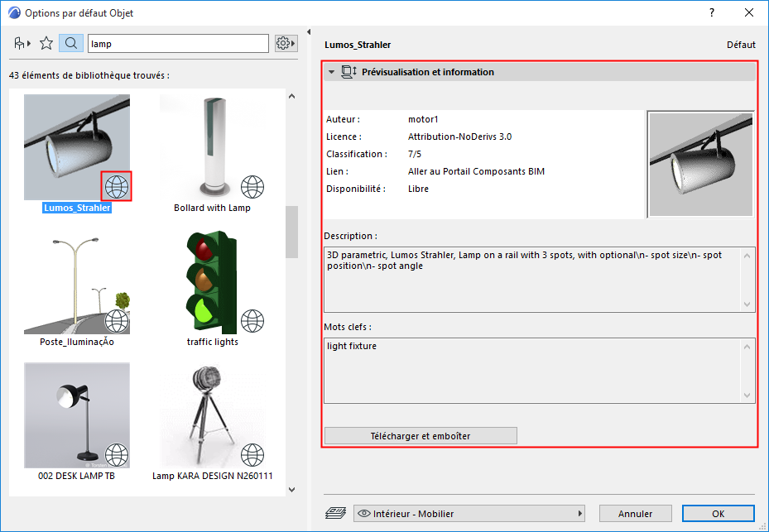Click the 'Défaut' label at top right
Image resolution: width=769 pixels, height=532 pixels.
click(x=741, y=45)
